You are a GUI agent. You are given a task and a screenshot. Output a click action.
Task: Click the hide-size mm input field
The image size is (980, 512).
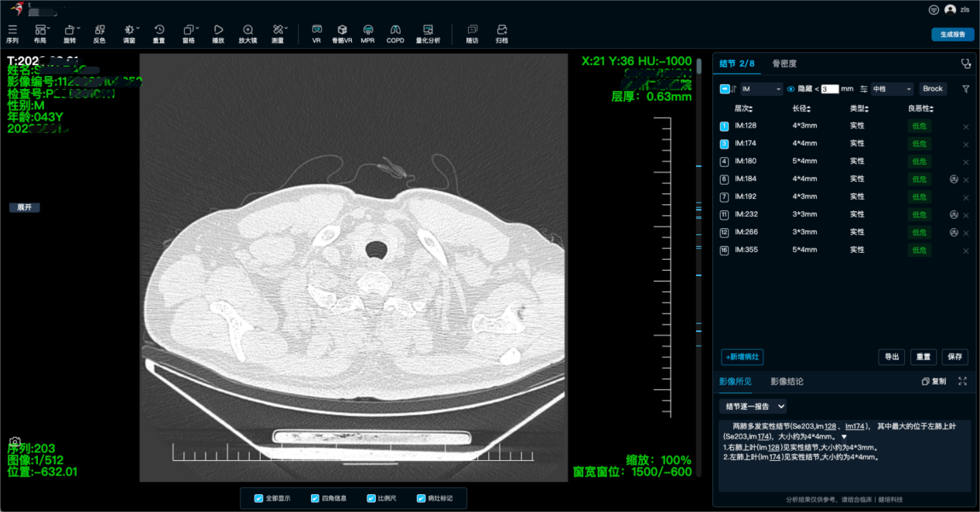coord(829,89)
